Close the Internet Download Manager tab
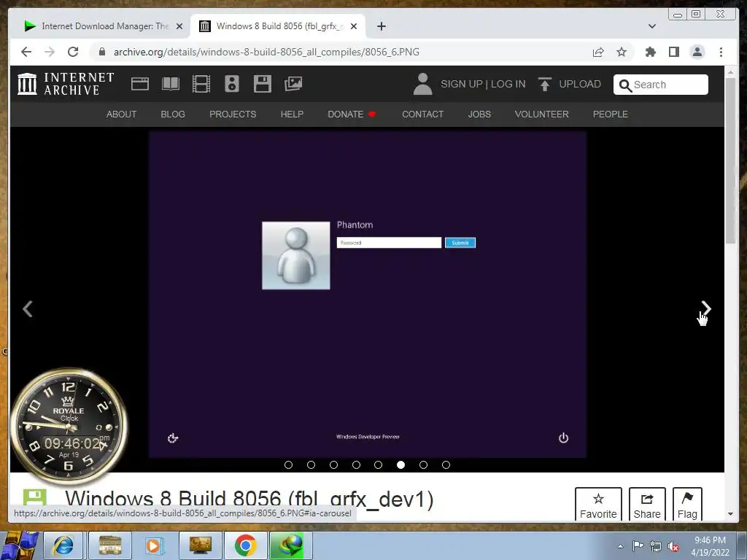The height and width of the screenshot is (560, 747). [179, 26]
